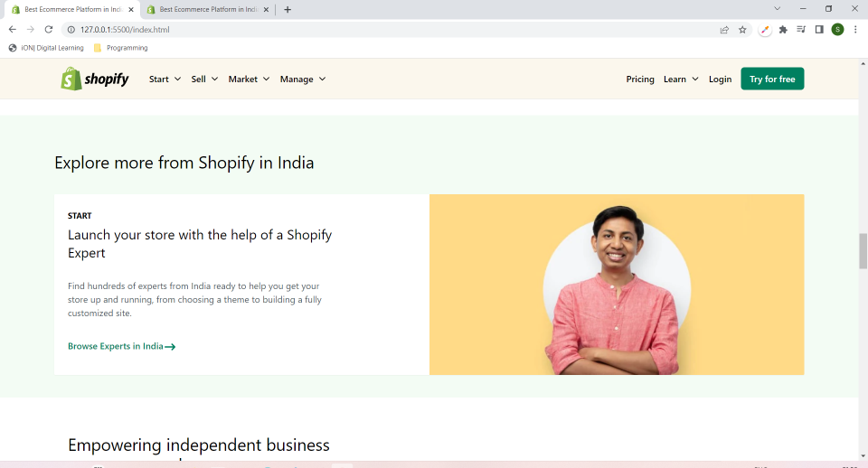Expand the Market dropdown menu

250,80
